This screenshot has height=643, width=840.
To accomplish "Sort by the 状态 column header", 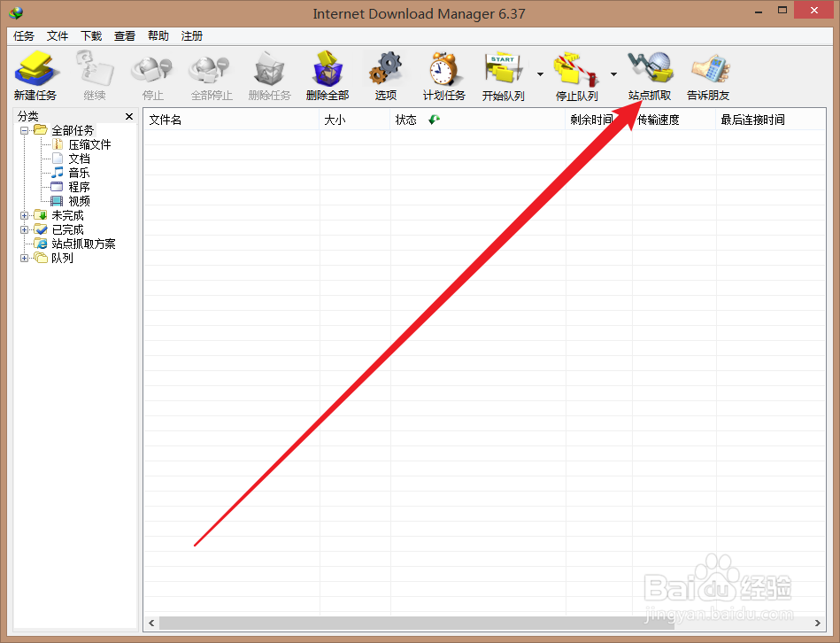I will point(478,120).
